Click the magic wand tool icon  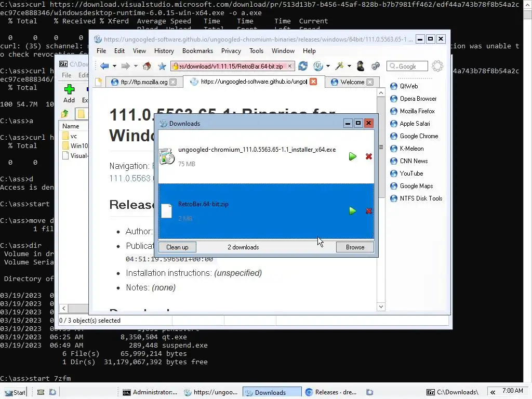339,66
